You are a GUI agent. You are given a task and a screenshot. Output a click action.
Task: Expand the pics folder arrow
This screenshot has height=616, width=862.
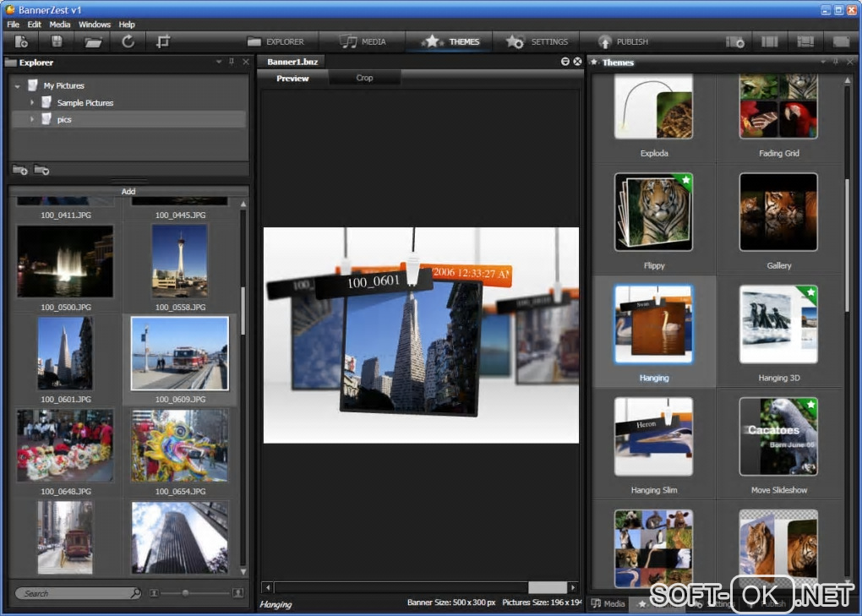coord(32,119)
